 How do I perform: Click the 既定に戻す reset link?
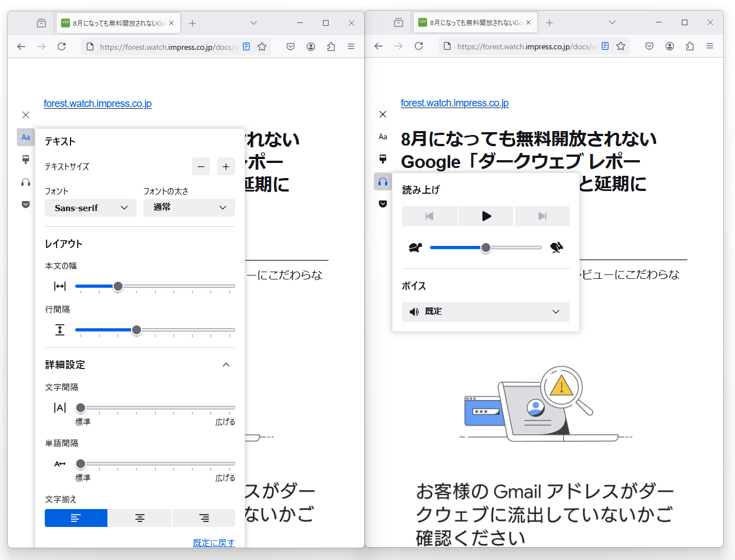(213, 543)
